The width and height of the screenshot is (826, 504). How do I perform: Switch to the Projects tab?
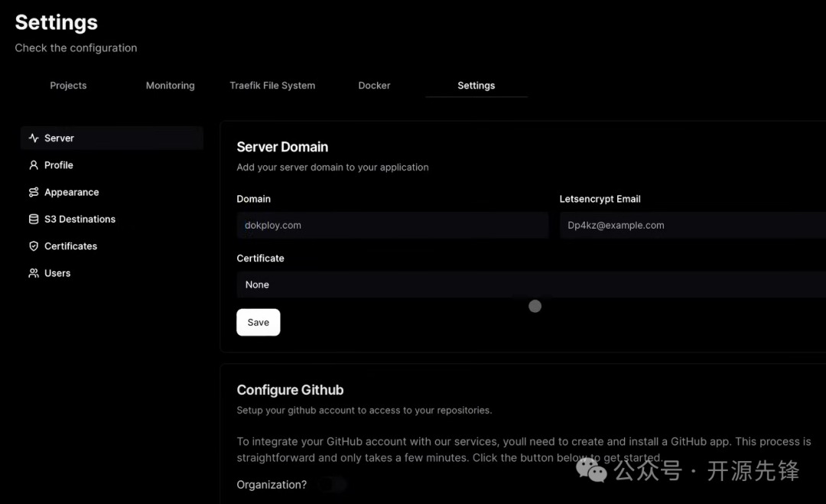pyautogui.click(x=69, y=86)
